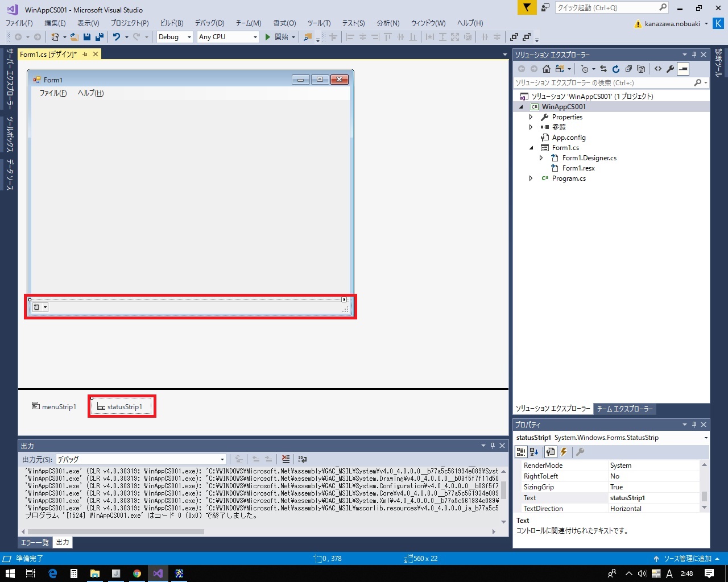Open the デバッグ(D) menu
Image resolution: width=728 pixels, height=582 pixels.
point(210,23)
